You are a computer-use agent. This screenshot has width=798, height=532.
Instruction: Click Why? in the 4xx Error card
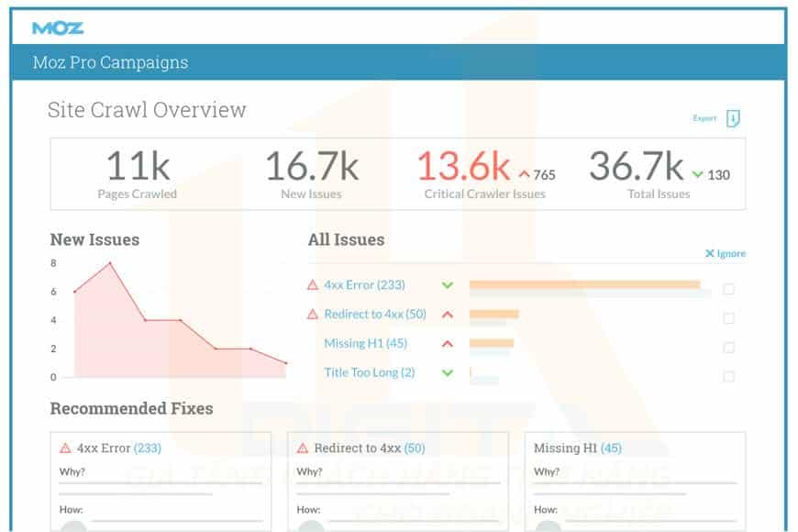coord(72,471)
